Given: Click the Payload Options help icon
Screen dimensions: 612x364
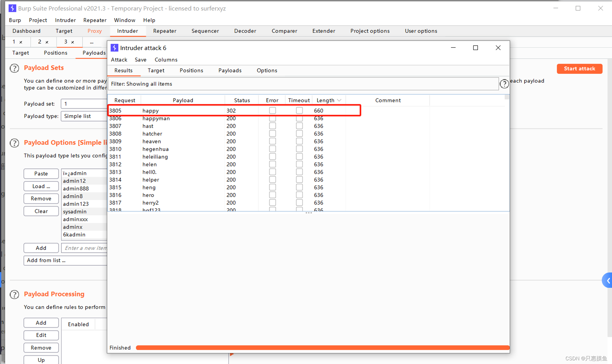Looking at the screenshot, I should [14, 143].
